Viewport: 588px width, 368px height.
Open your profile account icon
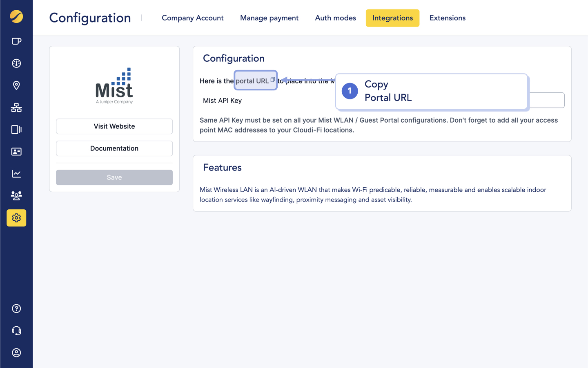(16, 352)
